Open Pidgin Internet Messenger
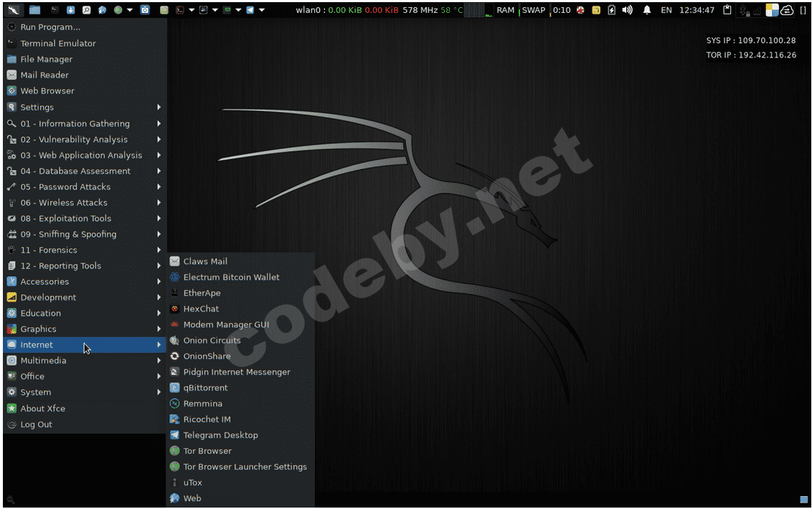812x509 pixels. [x=240, y=372]
